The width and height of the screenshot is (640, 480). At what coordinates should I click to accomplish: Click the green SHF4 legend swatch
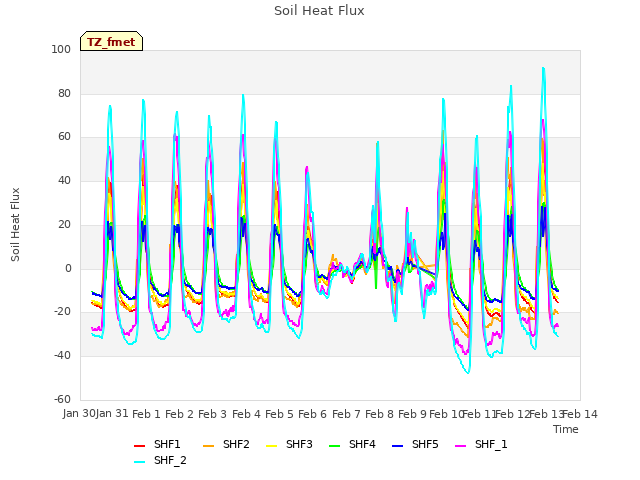coord(335,446)
